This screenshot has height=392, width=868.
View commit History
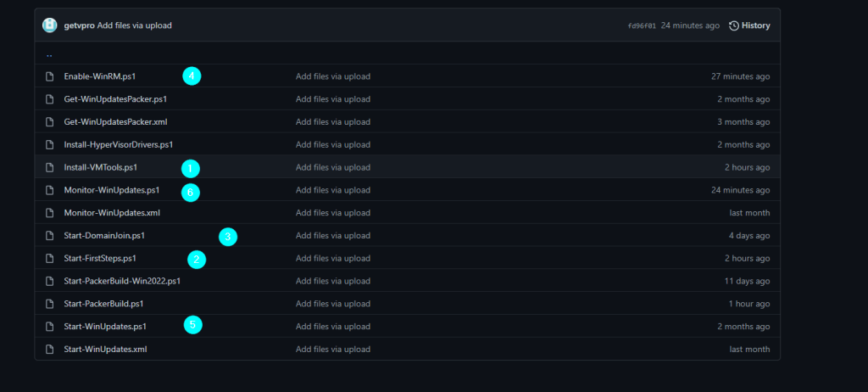(755, 25)
